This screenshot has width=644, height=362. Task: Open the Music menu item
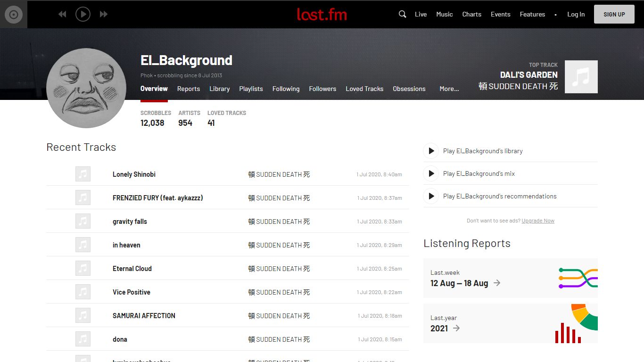[x=444, y=14]
